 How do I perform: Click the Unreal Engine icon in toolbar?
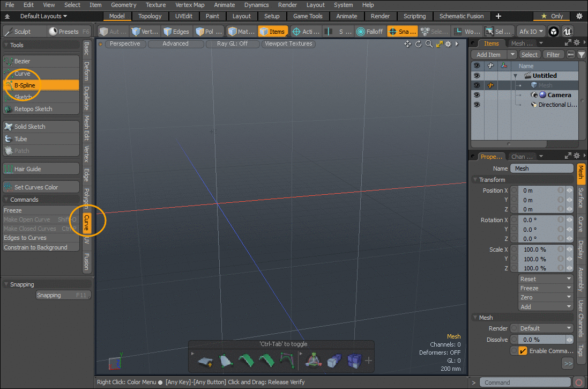click(x=568, y=32)
